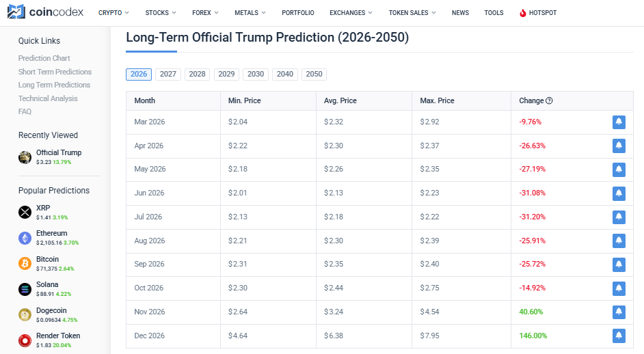Open the Stocks dropdown menu
This screenshot has width=644, height=354.
click(161, 13)
